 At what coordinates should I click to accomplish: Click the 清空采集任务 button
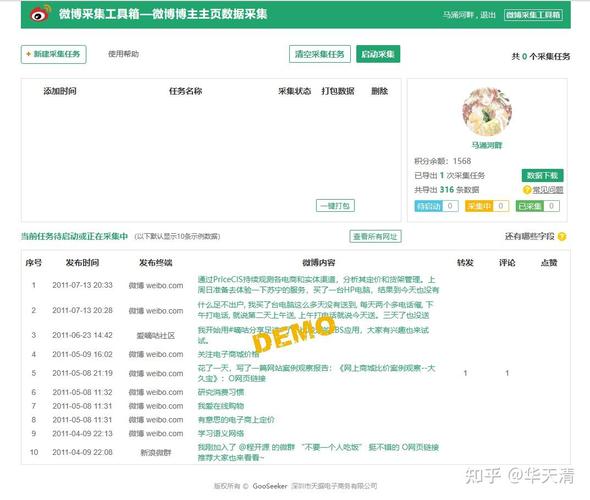click(320, 54)
